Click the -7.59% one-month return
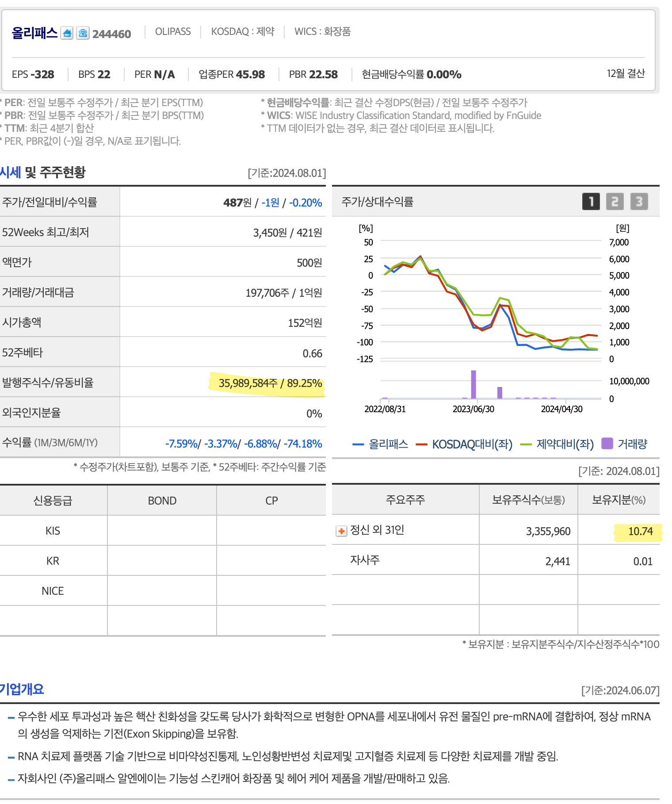This screenshot has height=804, width=672. tap(182, 444)
